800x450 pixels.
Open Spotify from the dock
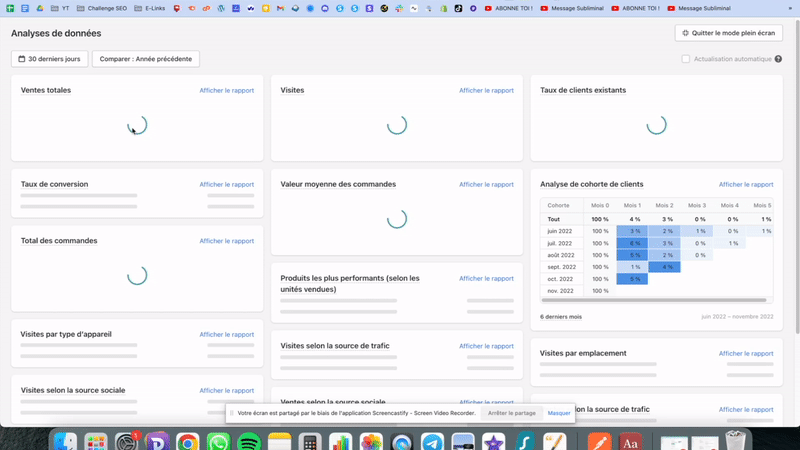tap(249, 442)
